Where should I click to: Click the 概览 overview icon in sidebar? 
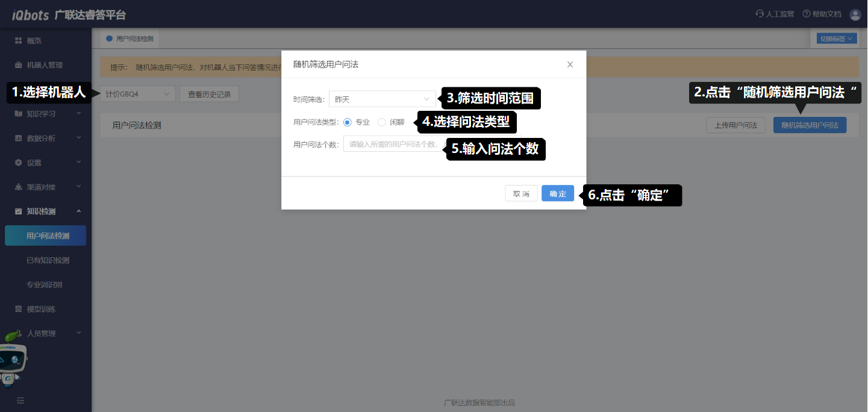[x=18, y=40]
